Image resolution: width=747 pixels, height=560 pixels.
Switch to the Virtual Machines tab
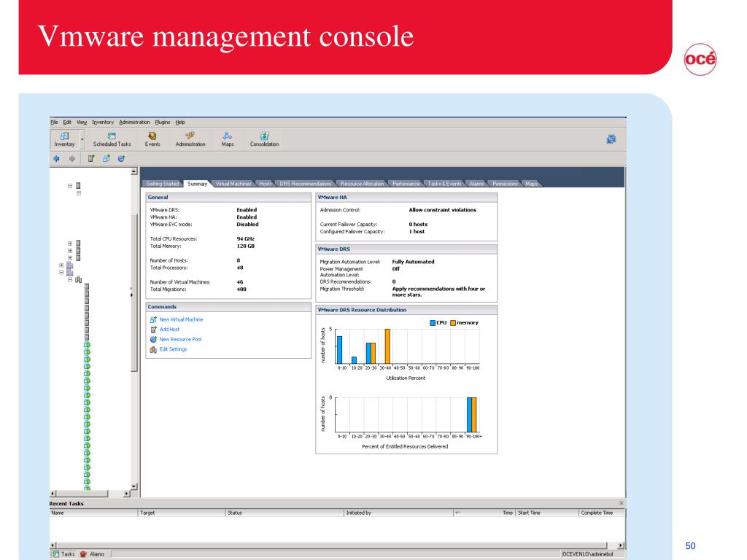233,184
